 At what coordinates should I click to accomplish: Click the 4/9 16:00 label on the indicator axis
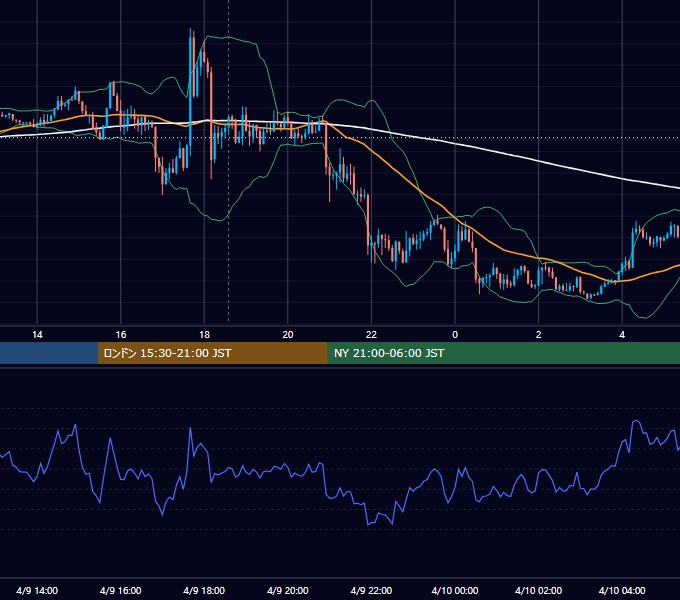[x=121, y=590]
